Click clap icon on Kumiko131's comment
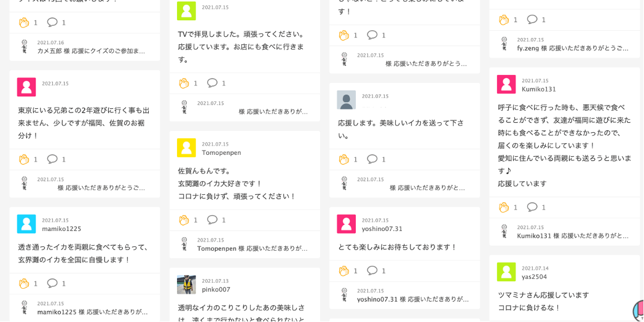The height and width of the screenshot is (322, 644). (504, 207)
